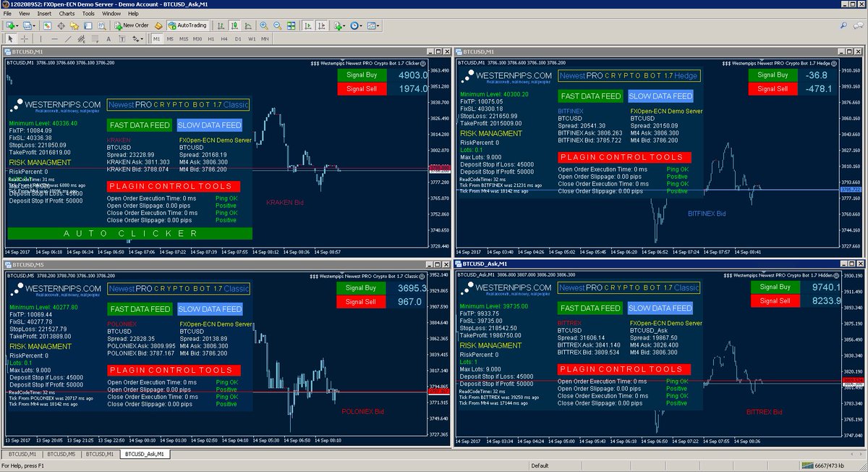868x472 pixels.
Task: Select the Vertical Line tool
Action: click(x=41, y=39)
